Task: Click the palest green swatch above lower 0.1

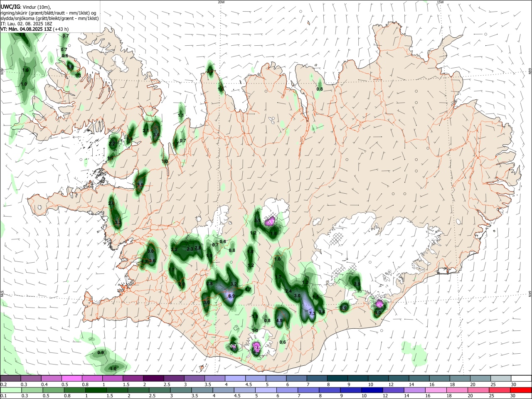Action: click(10, 390)
